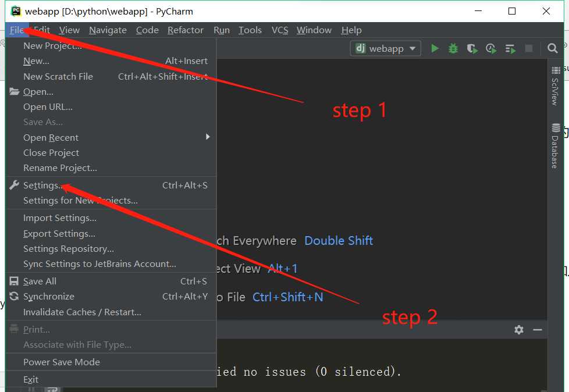This screenshot has width=569, height=392.
Task: Select New... menu entry
Action: 111,61
